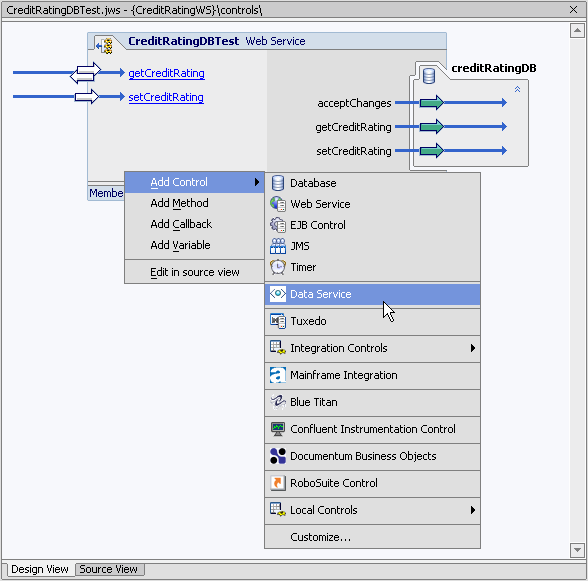
Task: Switch to the Design View tab
Action: tap(39, 569)
